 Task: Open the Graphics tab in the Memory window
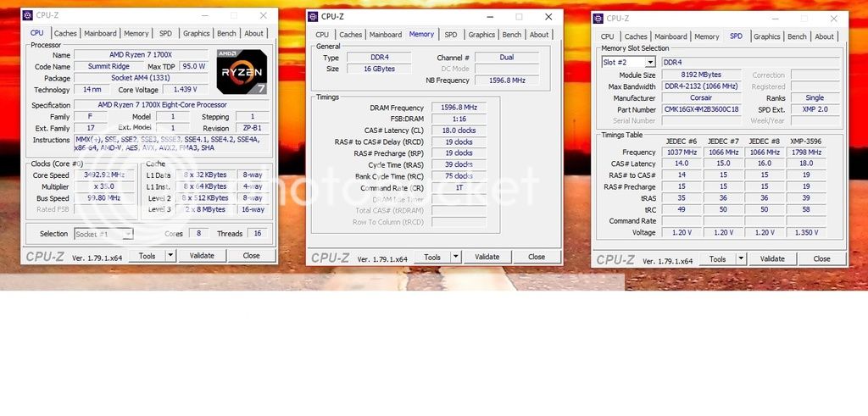pyautogui.click(x=481, y=35)
